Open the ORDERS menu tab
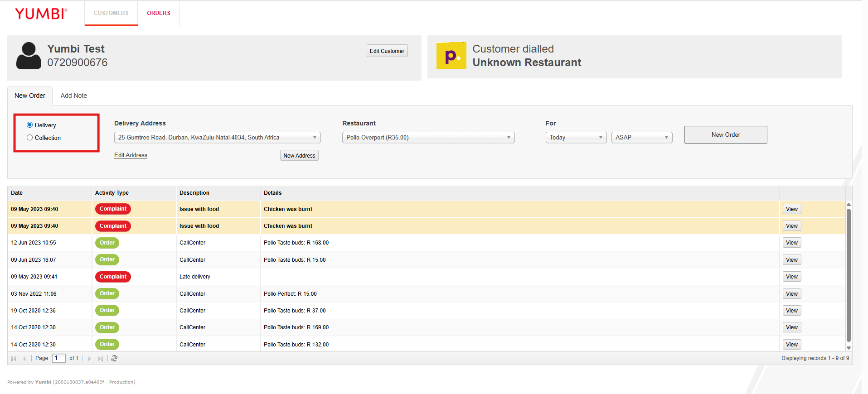Screen dimensions: 868x394 point(159,13)
